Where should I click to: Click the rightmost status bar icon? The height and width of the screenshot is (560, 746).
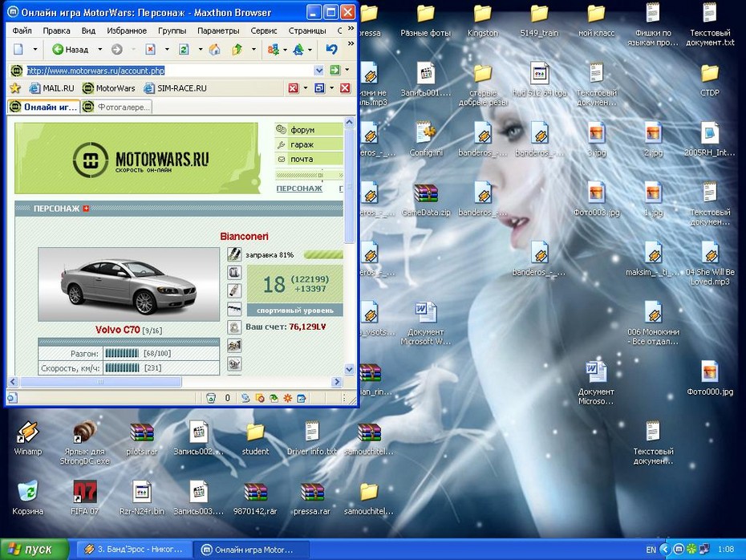tap(301, 398)
